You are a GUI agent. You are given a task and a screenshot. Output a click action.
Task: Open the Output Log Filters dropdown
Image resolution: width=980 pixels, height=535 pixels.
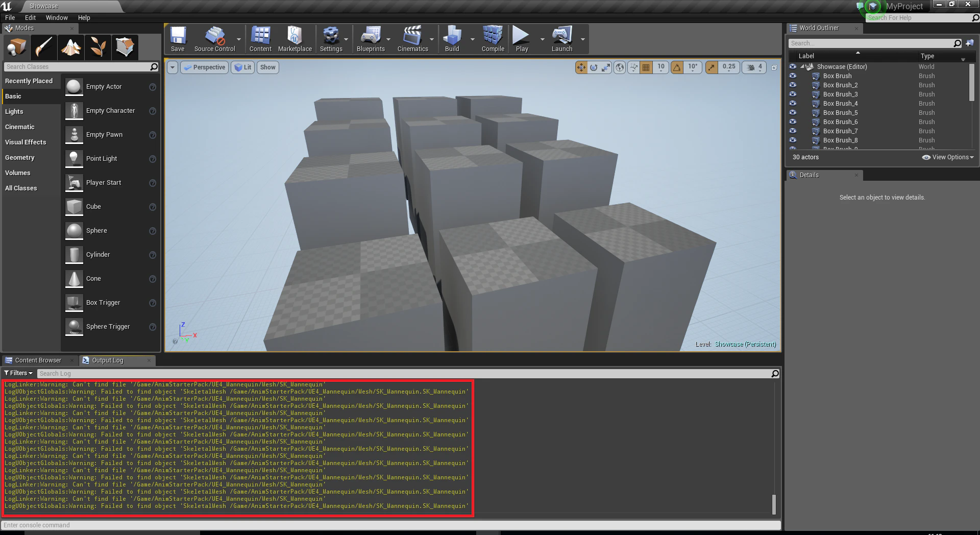18,373
